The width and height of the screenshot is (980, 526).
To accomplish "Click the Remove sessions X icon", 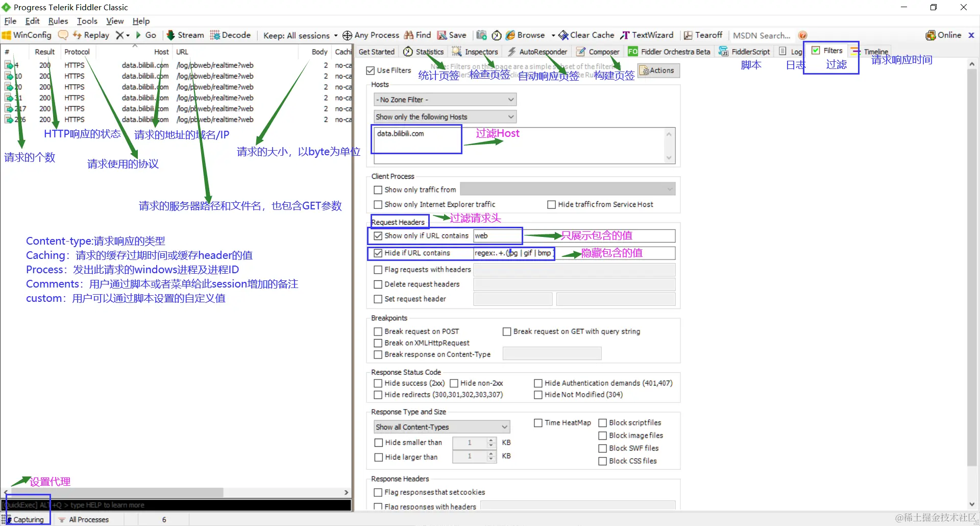I will click(119, 35).
